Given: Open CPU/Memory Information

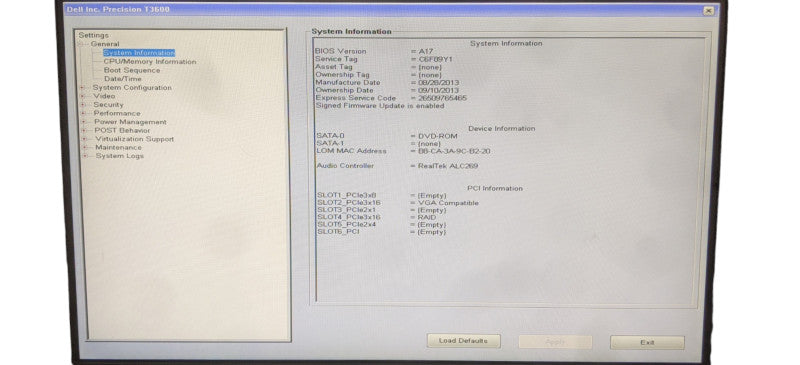Looking at the screenshot, I should 150,62.
